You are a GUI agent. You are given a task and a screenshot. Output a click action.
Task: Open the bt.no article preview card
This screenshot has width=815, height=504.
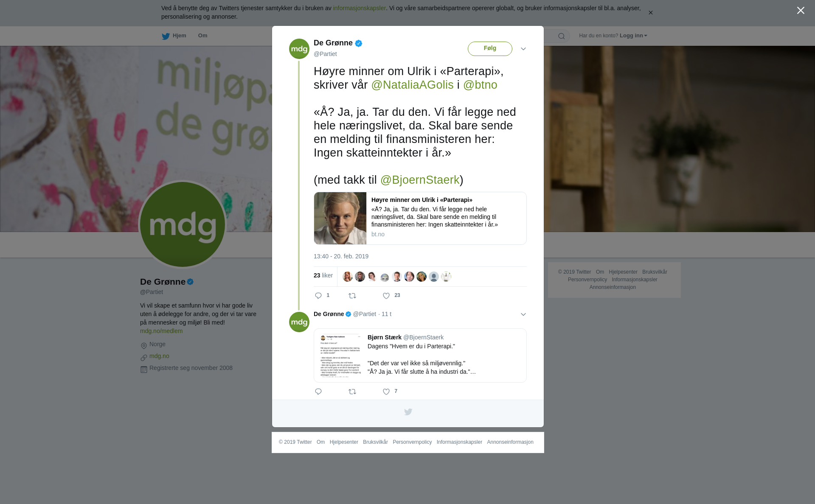pos(420,218)
